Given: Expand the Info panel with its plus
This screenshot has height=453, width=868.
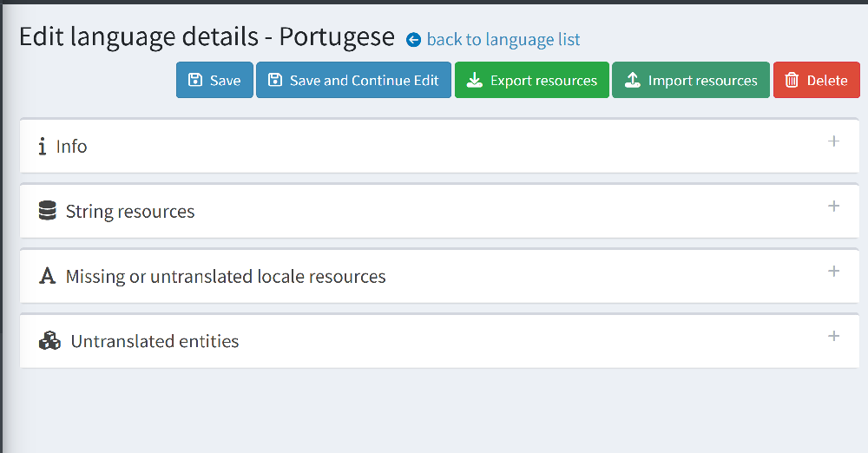Looking at the screenshot, I should pyautogui.click(x=833, y=141).
